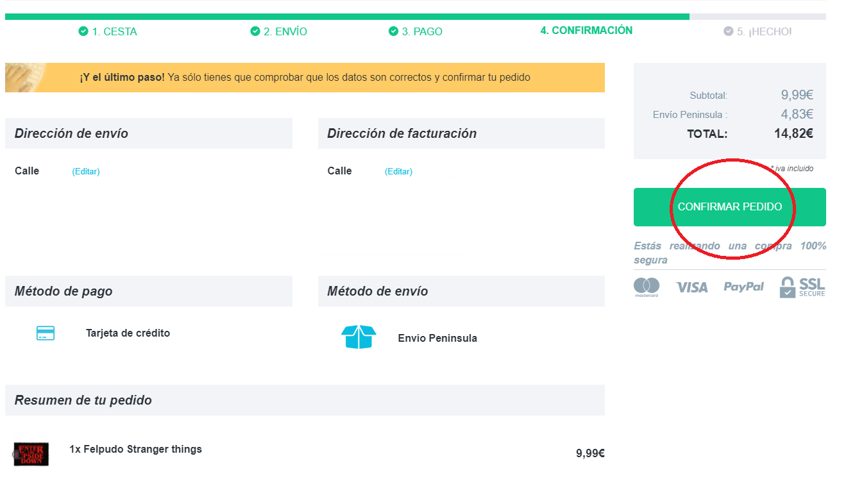Select step 4. CONFIRMACIÓN
Screen dimensions: 855x504
coord(586,30)
